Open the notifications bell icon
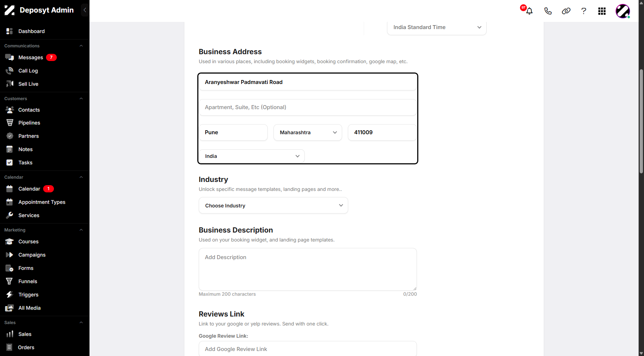The width and height of the screenshot is (644, 356). click(529, 11)
